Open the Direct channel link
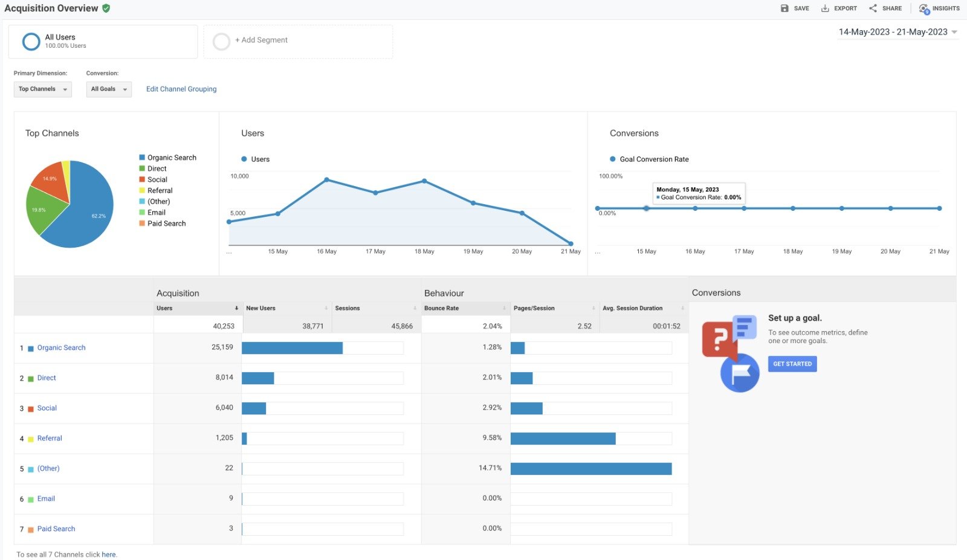This screenshot has height=560, width=967. point(47,378)
